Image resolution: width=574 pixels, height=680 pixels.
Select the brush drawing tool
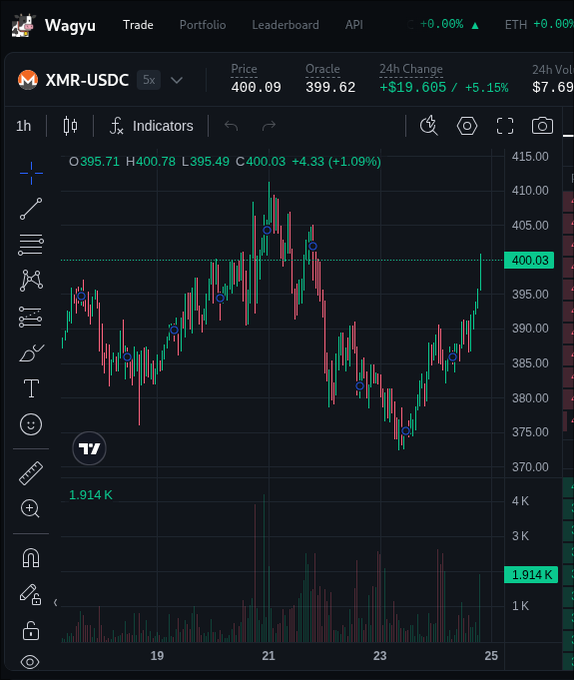[32, 353]
